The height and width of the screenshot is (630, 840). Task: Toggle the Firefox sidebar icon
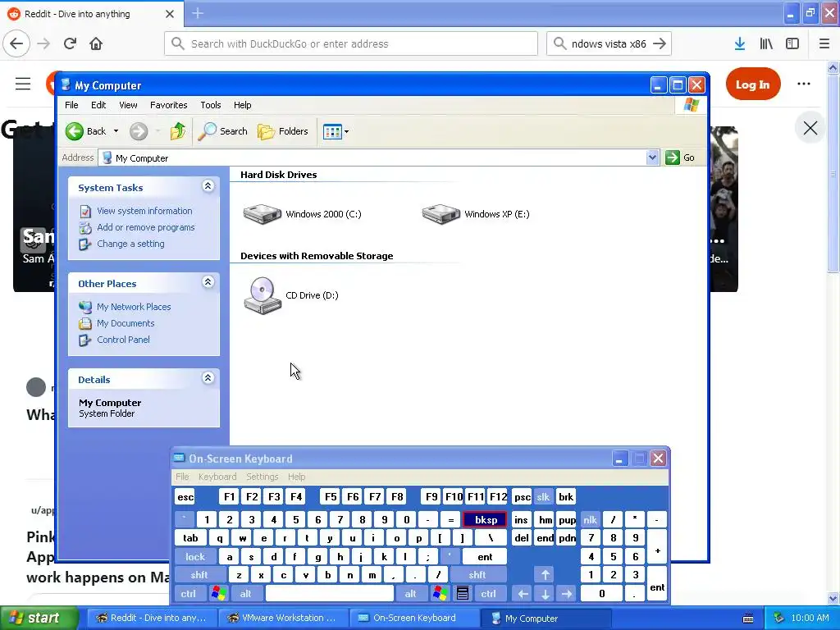pos(792,43)
